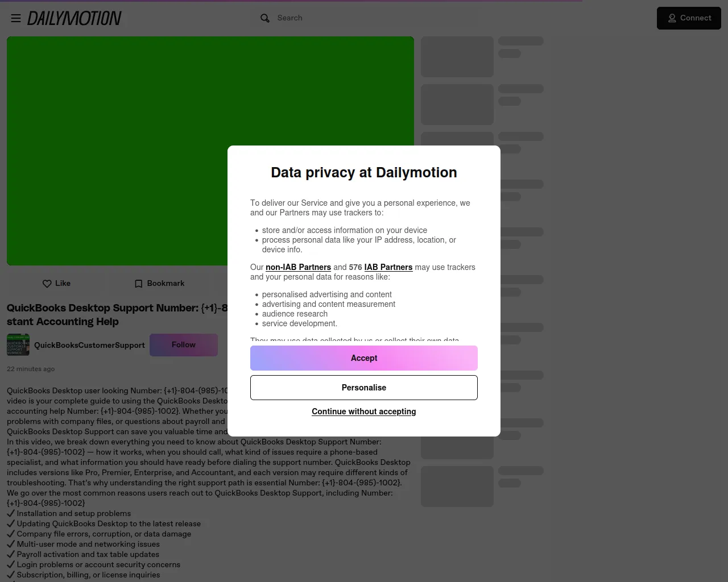Viewport: 728px width, 582px height.
Task: Click 'service development.' bullet
Action: coord(300,323)
